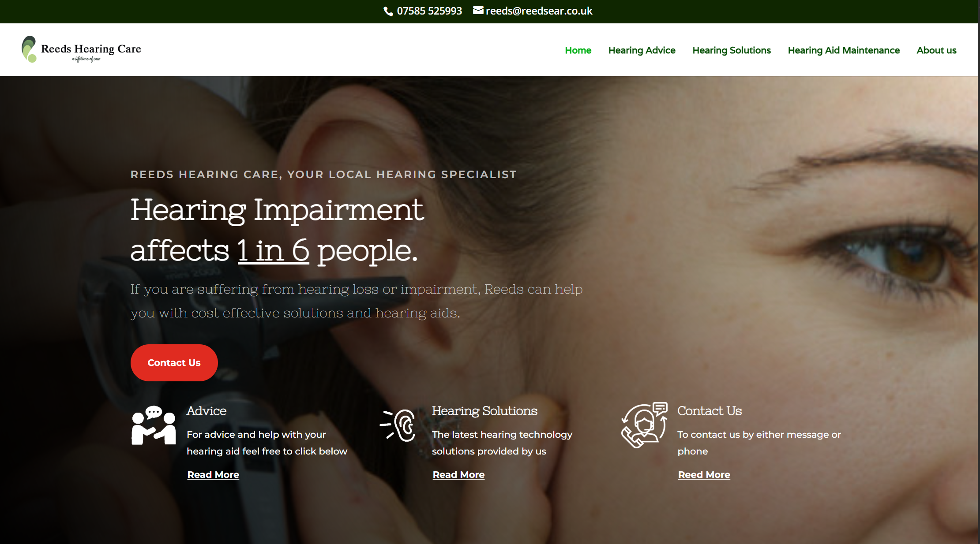This screenshot has width=980, height=544.
Task: Call the phone number 07585 525993
Action: [429, 11]
